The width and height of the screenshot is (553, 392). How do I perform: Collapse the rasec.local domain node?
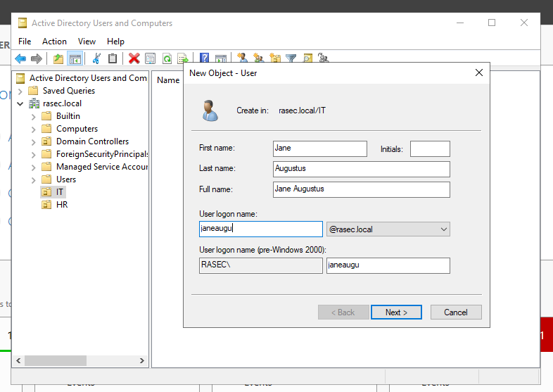coord(20,103)
